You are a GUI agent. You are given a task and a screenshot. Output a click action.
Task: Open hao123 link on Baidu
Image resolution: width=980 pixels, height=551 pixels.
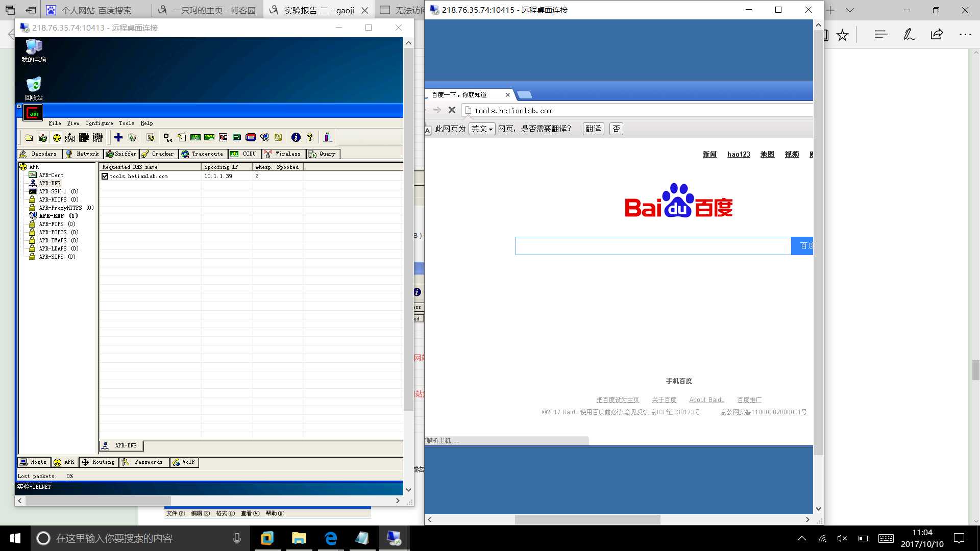click(x=739, y=154)
